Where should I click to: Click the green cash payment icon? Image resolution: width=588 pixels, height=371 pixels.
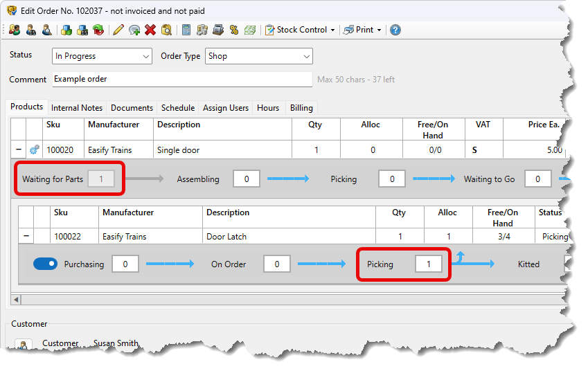coord(250,30)
